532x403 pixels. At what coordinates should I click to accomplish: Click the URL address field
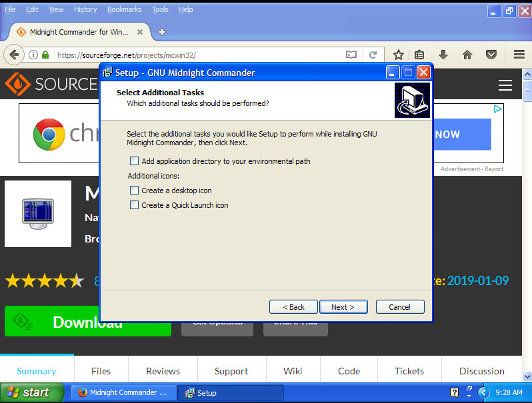(x=200, y=55)
